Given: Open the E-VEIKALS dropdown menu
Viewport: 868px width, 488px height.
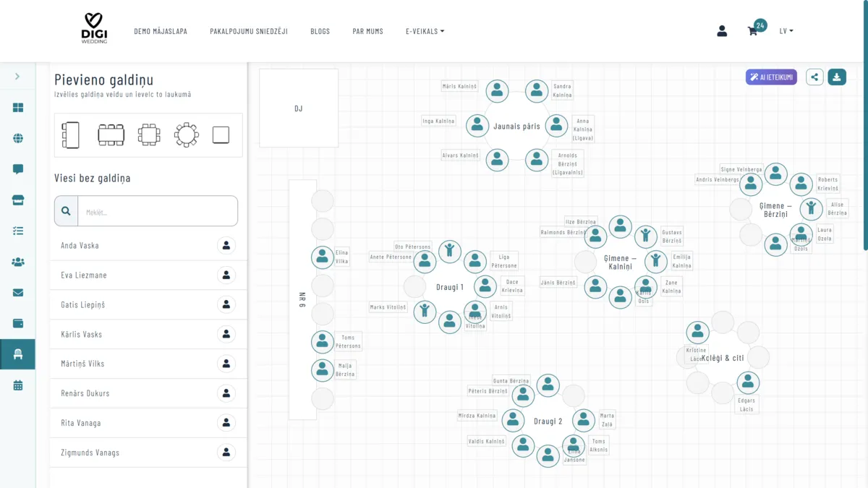Looking at the screenshot, I should coord(425,31).
